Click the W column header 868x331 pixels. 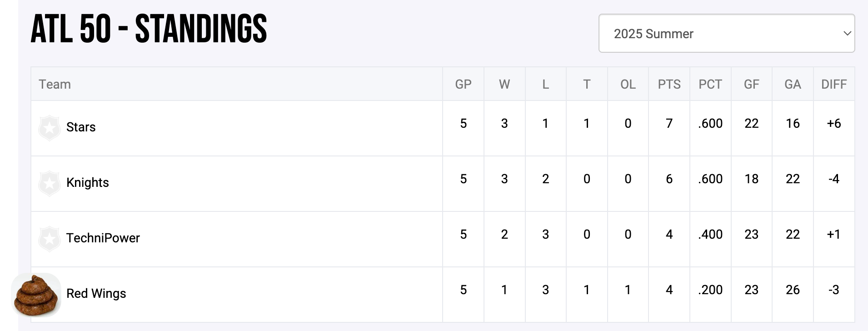(x=504, y=85)
